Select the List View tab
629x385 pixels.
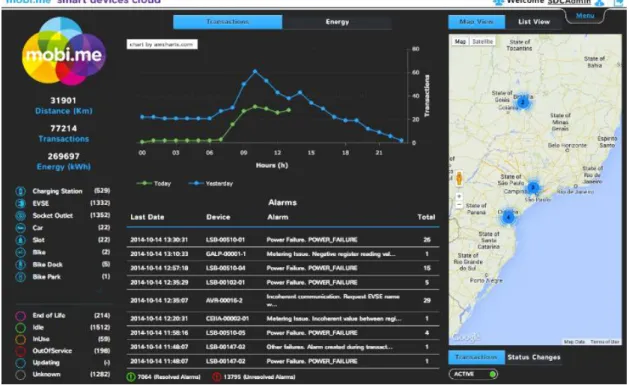[534, 22]
